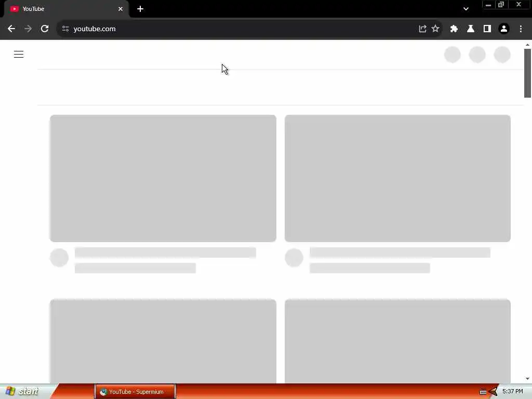Screen dimensions: 532x399
Task: Click the arrow-shaped system tray icon
Action: [493, 392]
